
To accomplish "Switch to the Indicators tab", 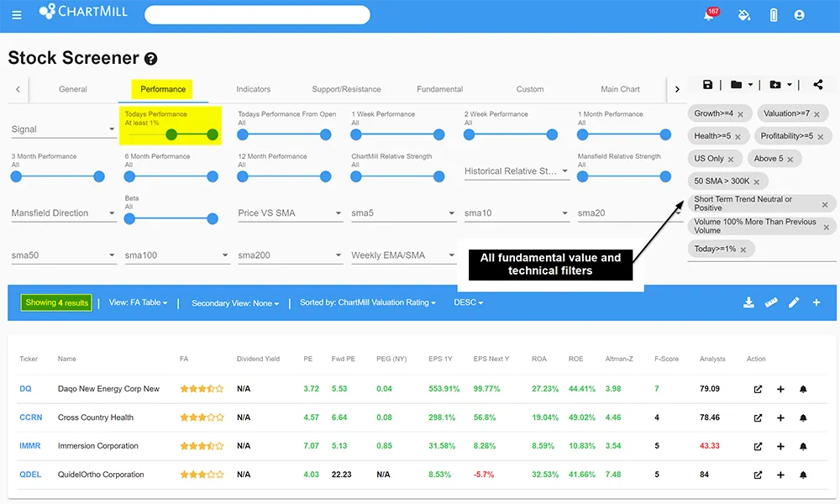I will pos(253,89).
